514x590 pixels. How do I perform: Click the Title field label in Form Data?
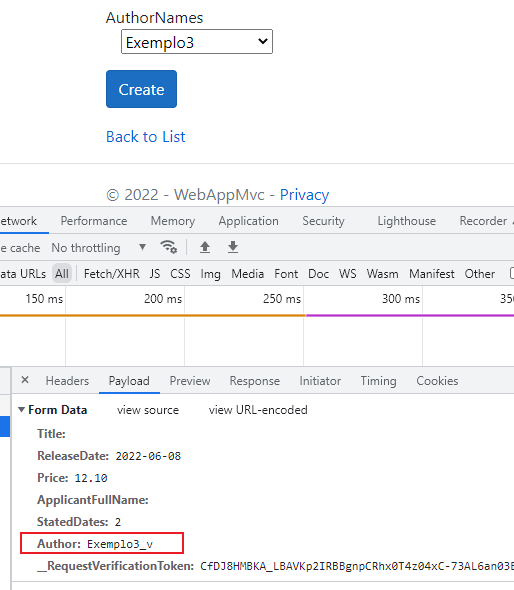click(52, 434)
